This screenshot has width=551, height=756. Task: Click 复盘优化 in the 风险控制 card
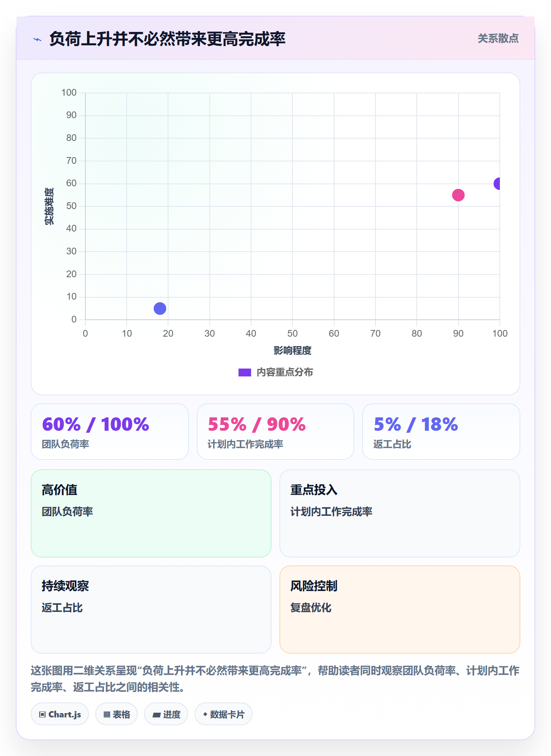pyautogui.click(x=311, y=608)
